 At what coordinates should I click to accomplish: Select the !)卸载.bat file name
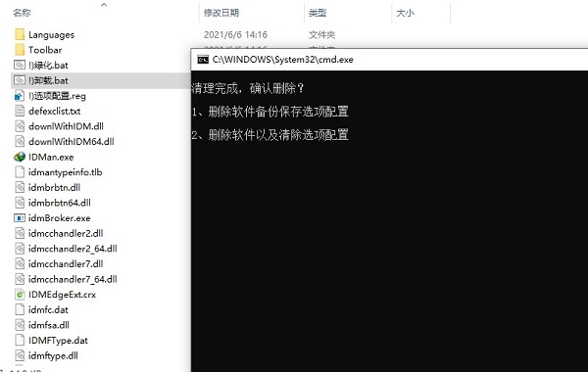tap(48, 80)
